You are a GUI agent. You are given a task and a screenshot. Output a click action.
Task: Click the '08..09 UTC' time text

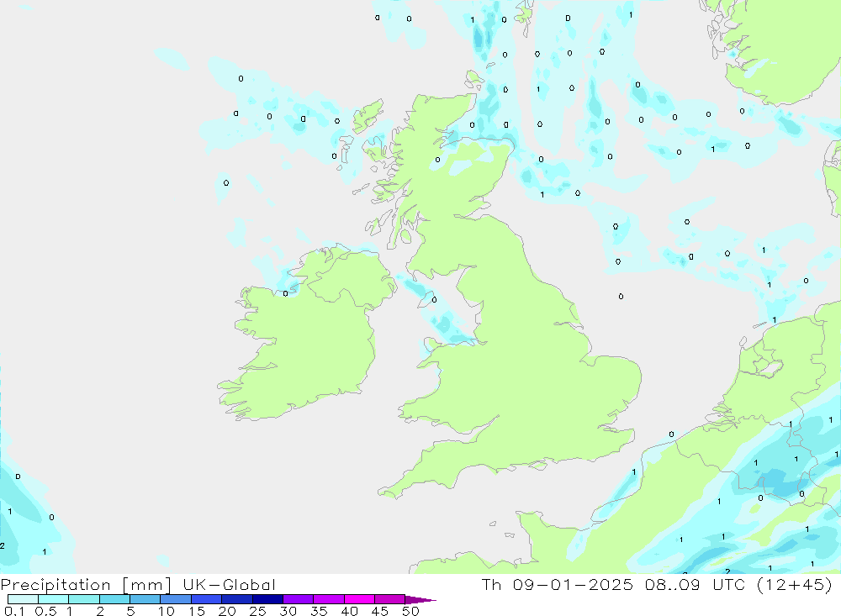click(x=696, y=584)
